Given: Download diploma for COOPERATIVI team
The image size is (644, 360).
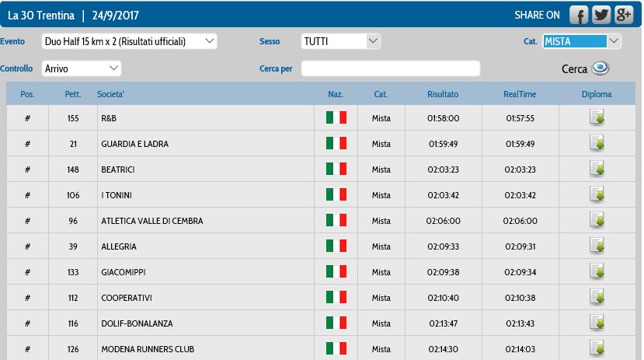Looking at the screenshot, I should [597, 297].
